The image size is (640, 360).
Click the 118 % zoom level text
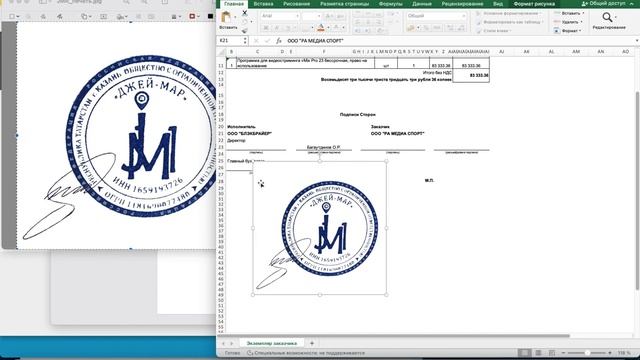point(624,353)
